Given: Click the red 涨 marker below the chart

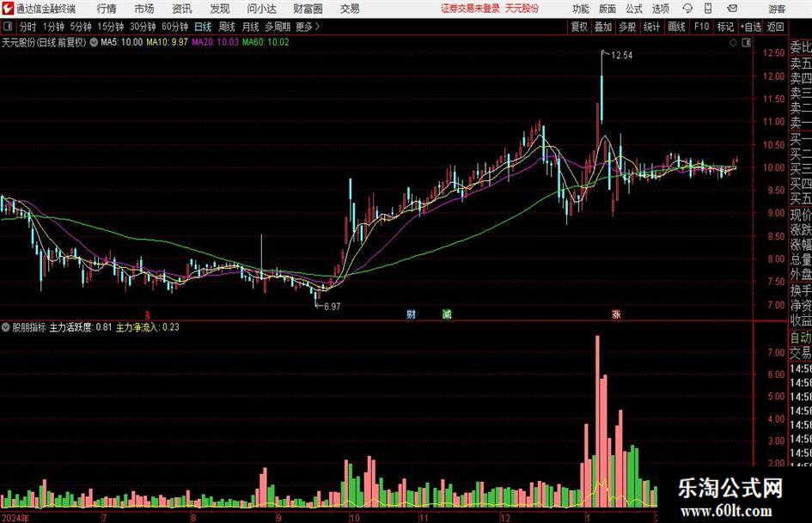Looking at the screenshot, I should click(x=616, y=313).
